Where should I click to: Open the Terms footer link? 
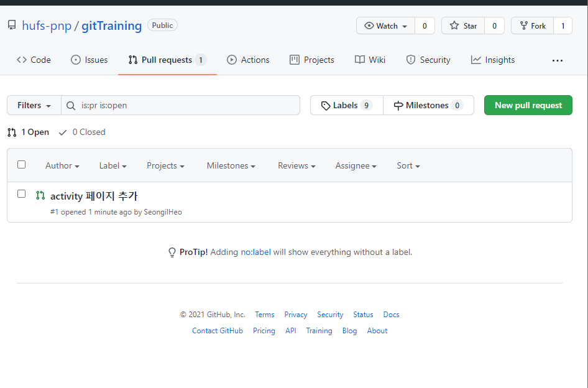coord(265,315)
